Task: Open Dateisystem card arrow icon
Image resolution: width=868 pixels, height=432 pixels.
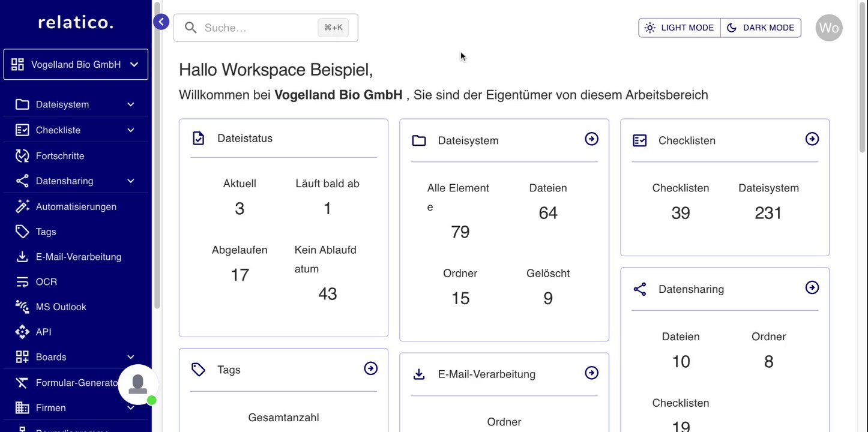Action: (591, 139)
